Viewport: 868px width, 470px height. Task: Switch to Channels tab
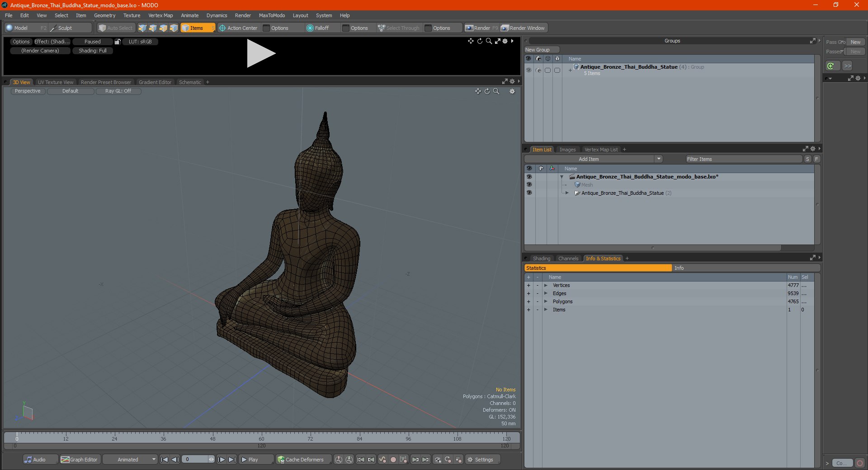(x=568, y=258)
